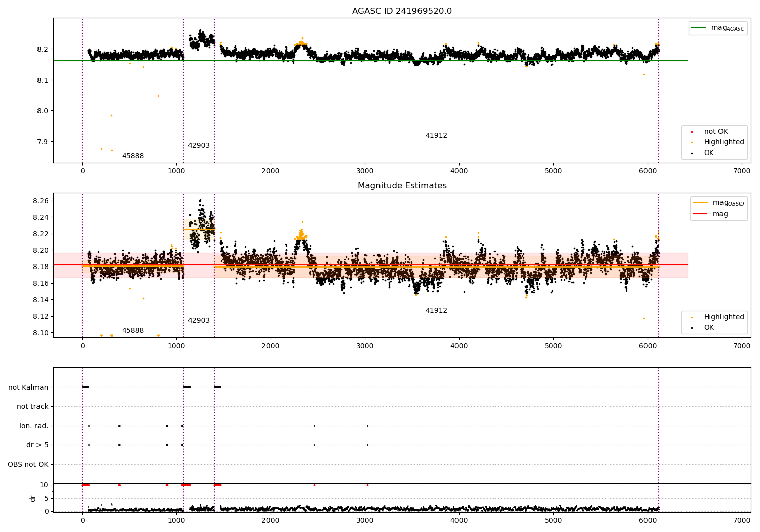This screenshot has width=760, height=532.
Task: Click observation label 42903 in Magnitude Estimates plot
Action: 199,321
